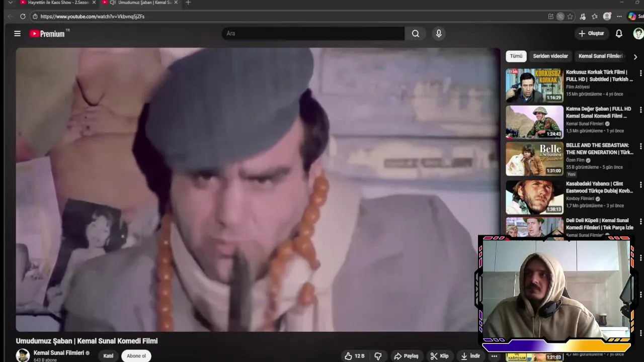
Task: Create a clip with Klip button
Action: pyautogui.click(x=440, y=356)
